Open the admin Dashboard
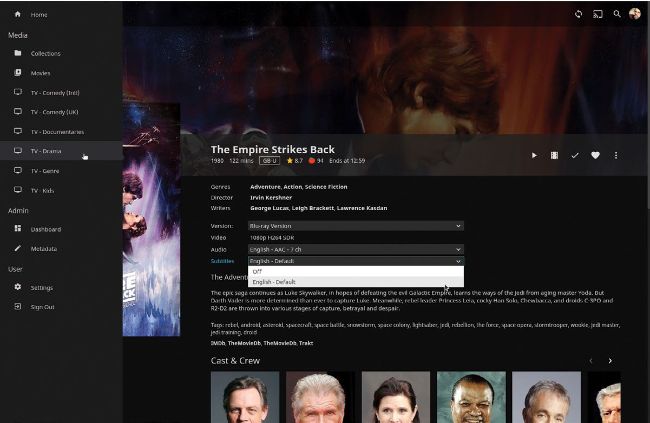Viewport: 650px width, 423px height. [x=61, y=229]
